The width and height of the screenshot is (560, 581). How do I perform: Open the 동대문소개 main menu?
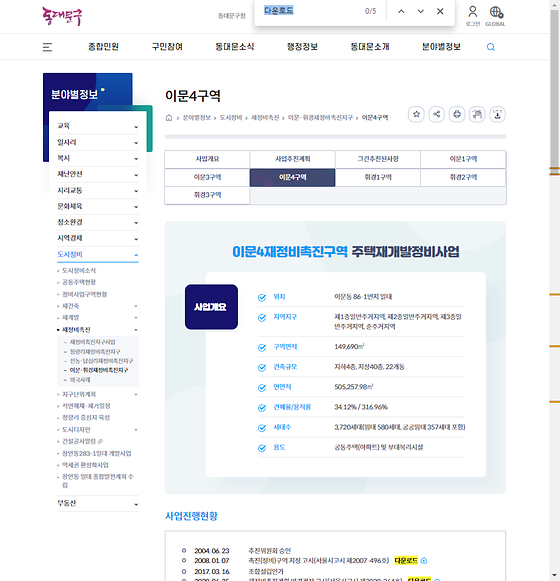[370, 47]
